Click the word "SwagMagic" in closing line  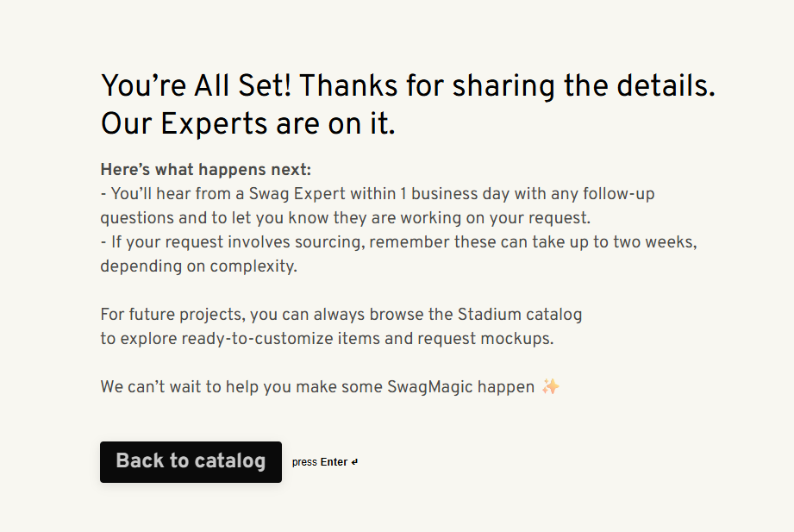point(428,387)
